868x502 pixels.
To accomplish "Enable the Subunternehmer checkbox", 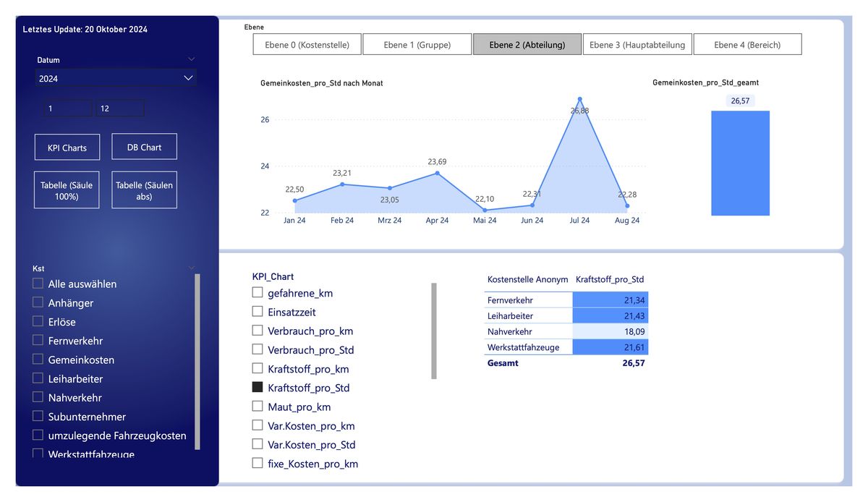I will click(x=38, y=416).
